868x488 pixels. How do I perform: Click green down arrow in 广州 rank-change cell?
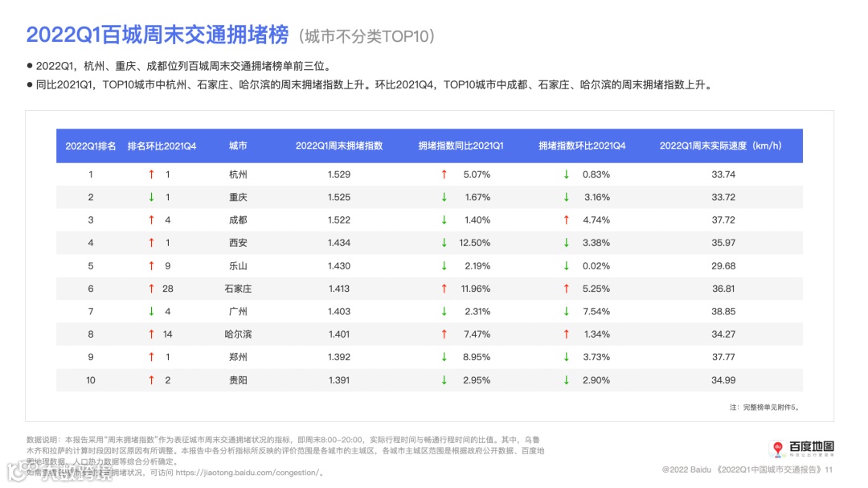point(151,311)
